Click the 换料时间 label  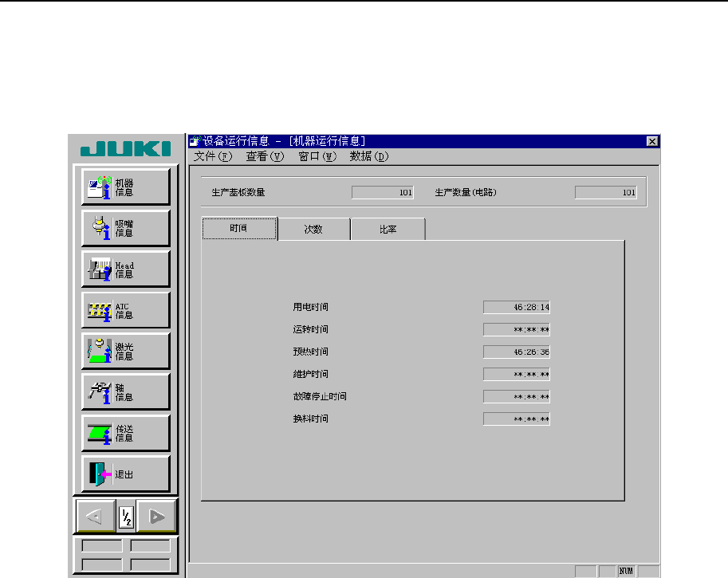pyautogui.click(x=311, y=419)
